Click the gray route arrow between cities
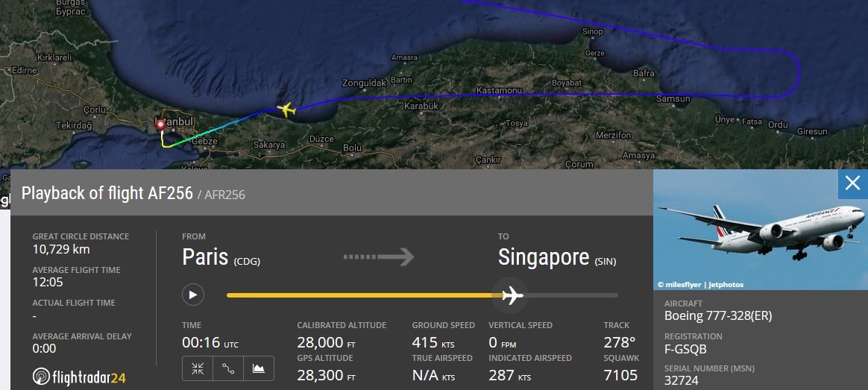868x390 pixels. [x=379, y=257]
